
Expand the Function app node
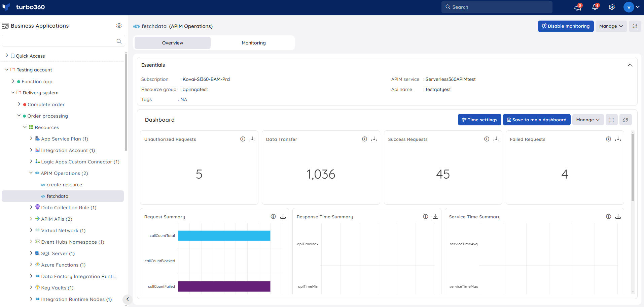point(13,81)
